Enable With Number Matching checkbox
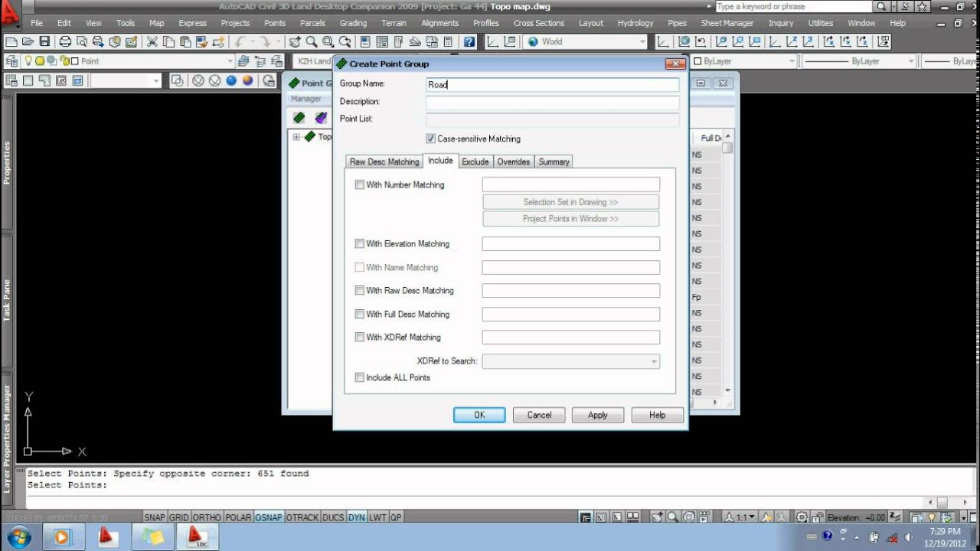The height and width of the screenshot is (551, 980). tap(360, 184)
